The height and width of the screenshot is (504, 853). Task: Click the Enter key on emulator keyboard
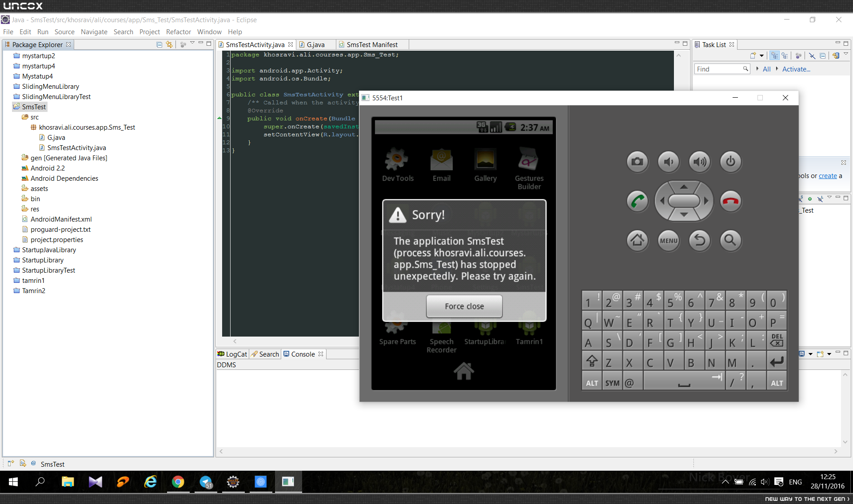click(777, 361)
